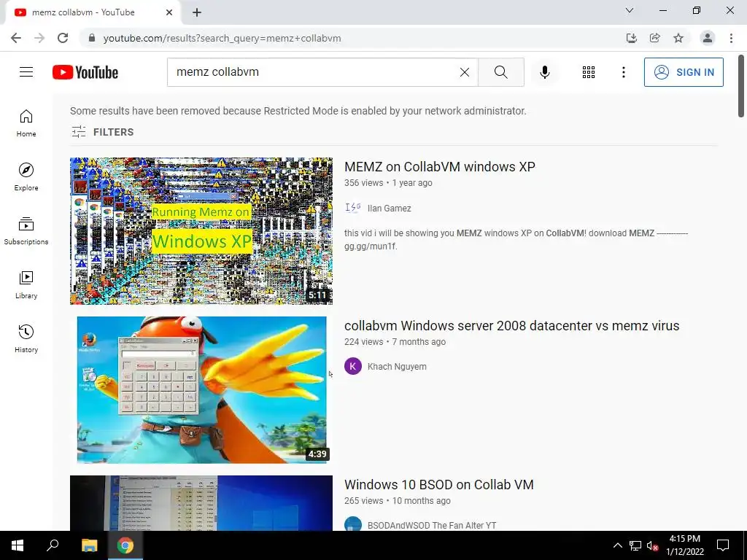Open the clock showing 4:15 PM
Image resolution: width=747 pixels, height=560 pixels.
(x=685, y=545)
